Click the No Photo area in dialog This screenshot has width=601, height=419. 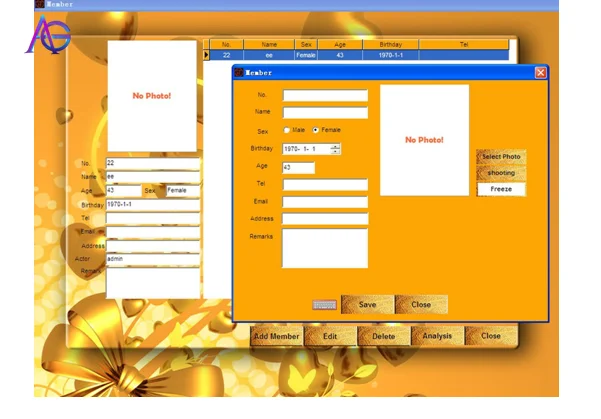point(424,140)
